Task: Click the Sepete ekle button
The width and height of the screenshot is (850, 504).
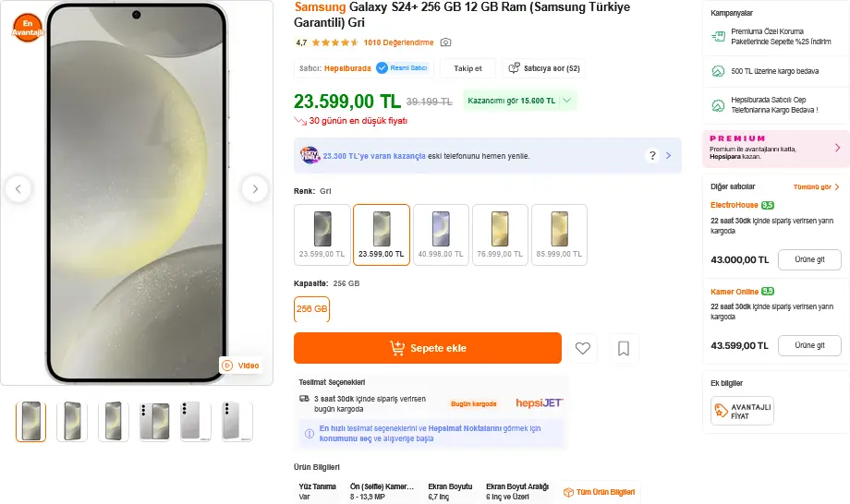Action: click(x=428, y=348)
